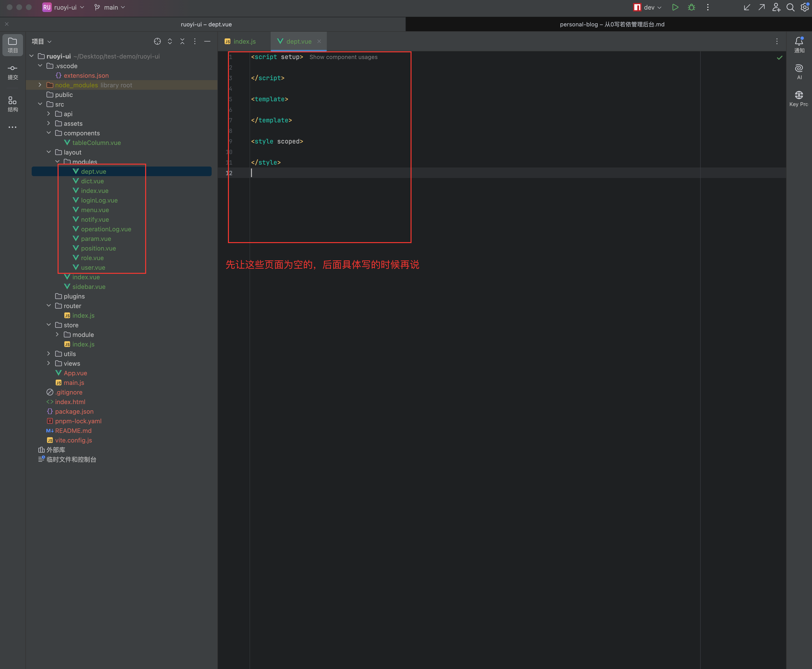This screenshot has height=669, width=812.
Task: Open pnpm-lock.yaml file
Action: click(x=78, y=421)
